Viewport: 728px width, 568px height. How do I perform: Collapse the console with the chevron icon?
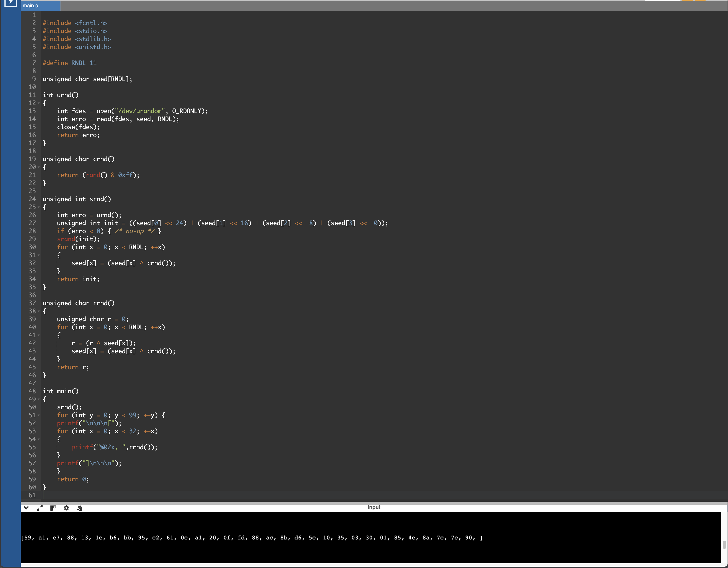(x=26, y=508)
